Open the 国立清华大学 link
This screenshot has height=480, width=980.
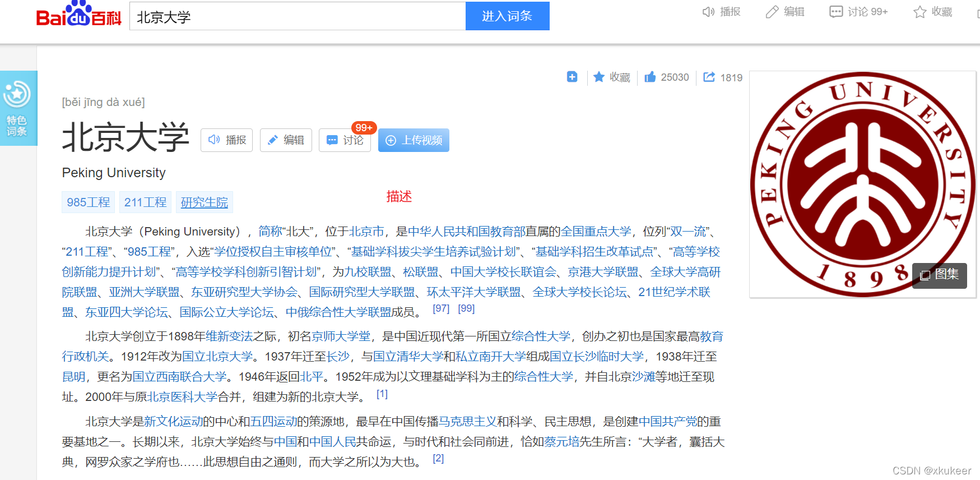408,357
